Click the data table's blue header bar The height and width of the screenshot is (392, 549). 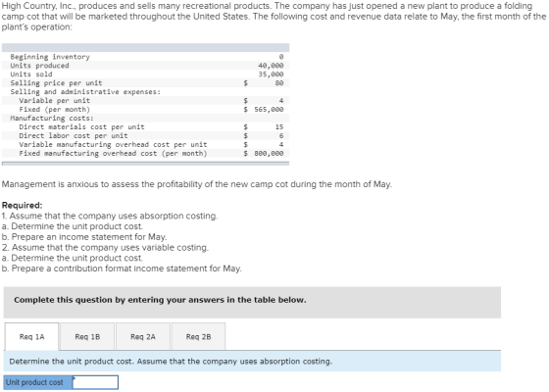[146, 48]
